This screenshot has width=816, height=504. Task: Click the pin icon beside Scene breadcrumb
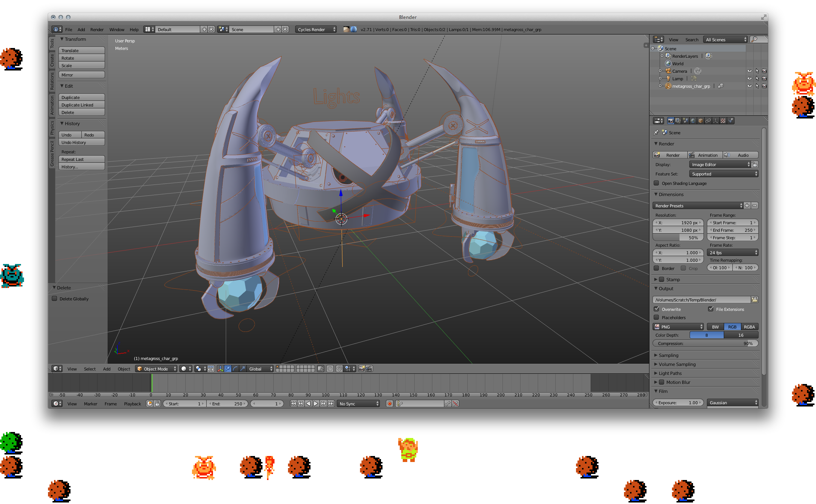click(656, 132)
